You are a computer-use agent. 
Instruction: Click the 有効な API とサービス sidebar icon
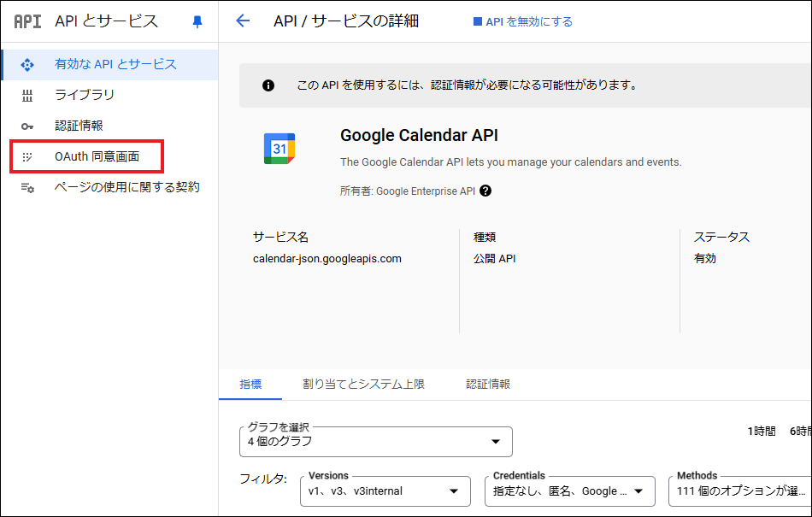(27, 64)
